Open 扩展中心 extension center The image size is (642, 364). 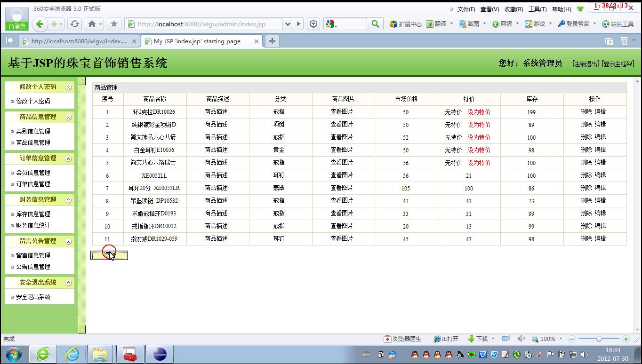pyautogui.click(x=406, y=24)
